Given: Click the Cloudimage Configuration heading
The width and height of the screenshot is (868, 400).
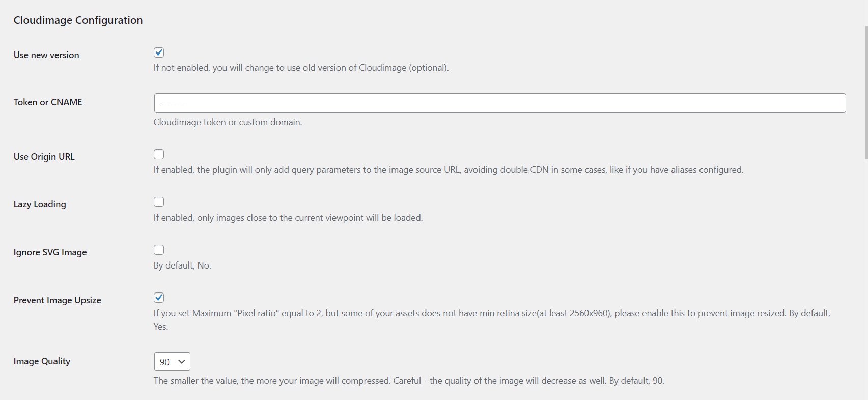Looking at the screenshot, I should pyautogui.click(x=78, y=20).
